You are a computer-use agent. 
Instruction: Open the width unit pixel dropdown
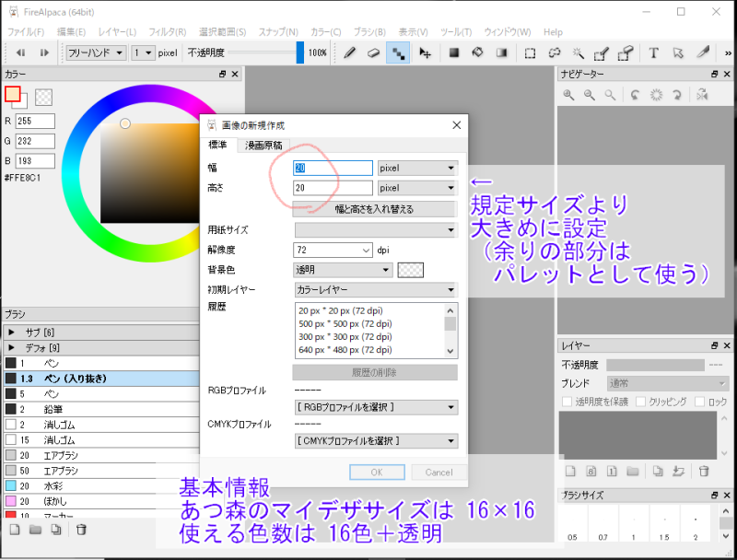coord(417,169)
